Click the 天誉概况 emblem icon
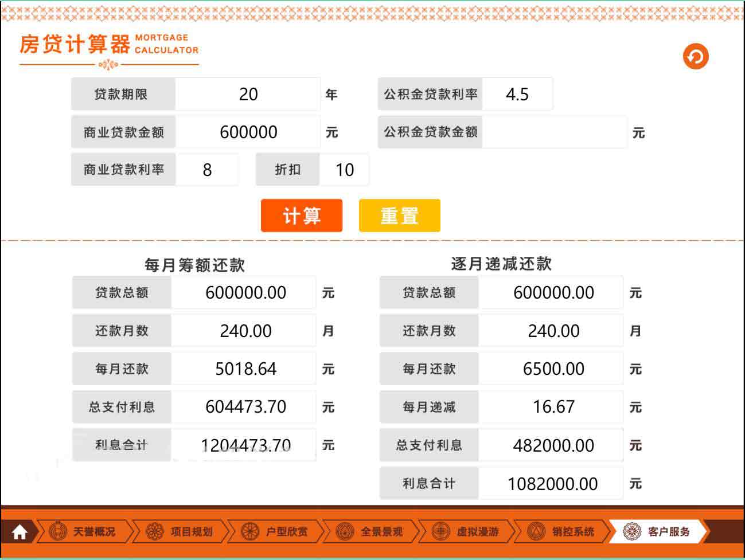Screen dimensions: 745x560 58,532
